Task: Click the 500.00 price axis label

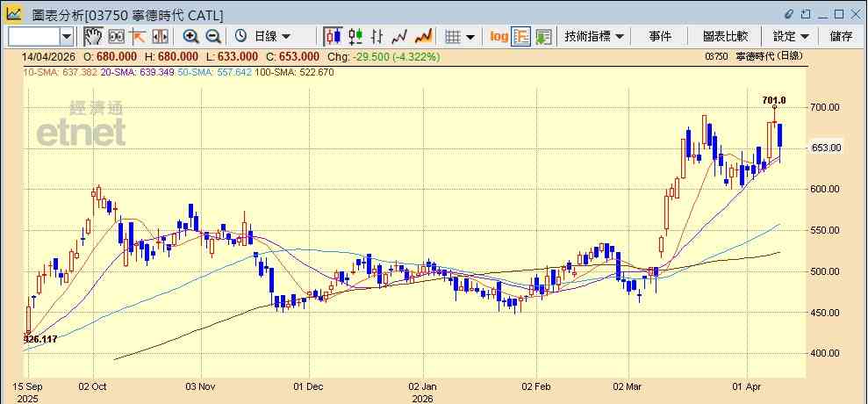Action: coord(826,271)
